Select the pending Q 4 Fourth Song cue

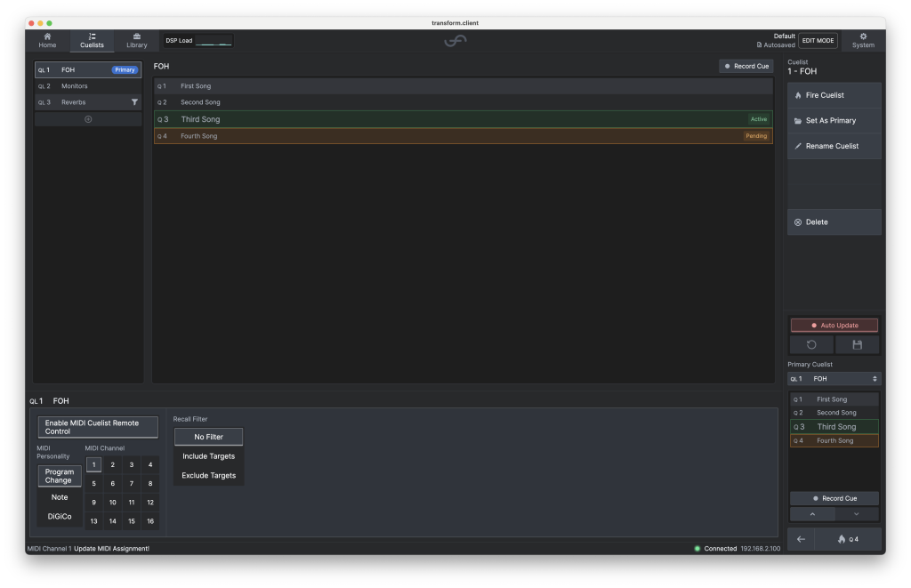point(463,136)
